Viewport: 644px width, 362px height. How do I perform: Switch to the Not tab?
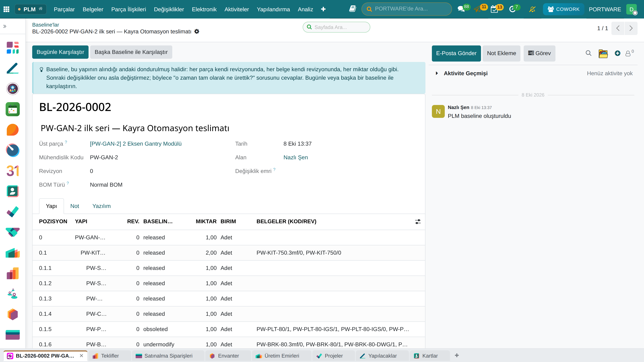[74, 206]
